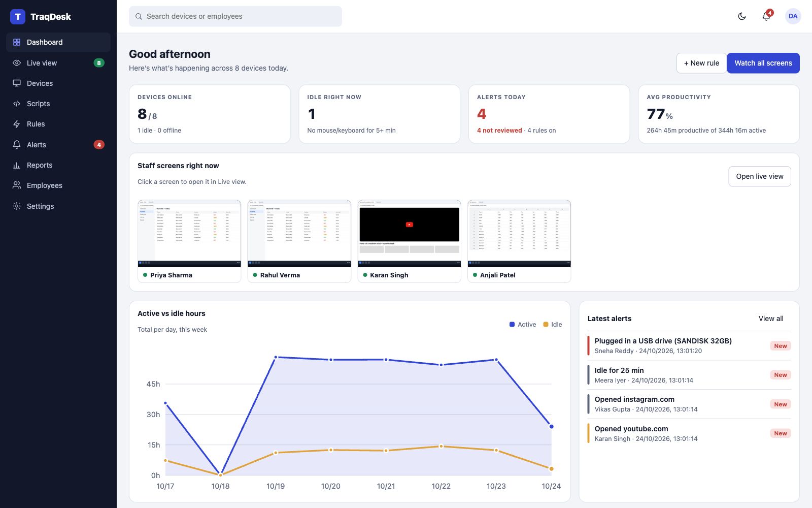
Task: Click the red play icon on Karan Singh's screen
Action: point(410,225)
